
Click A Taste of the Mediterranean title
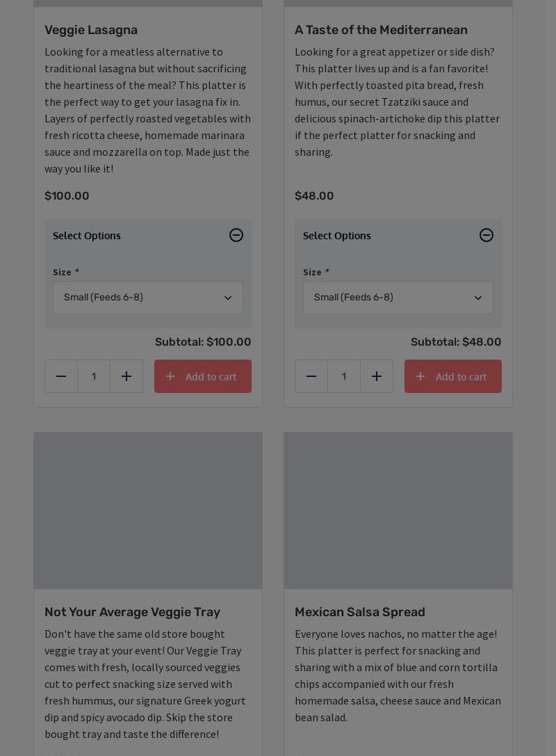point(381,30)
